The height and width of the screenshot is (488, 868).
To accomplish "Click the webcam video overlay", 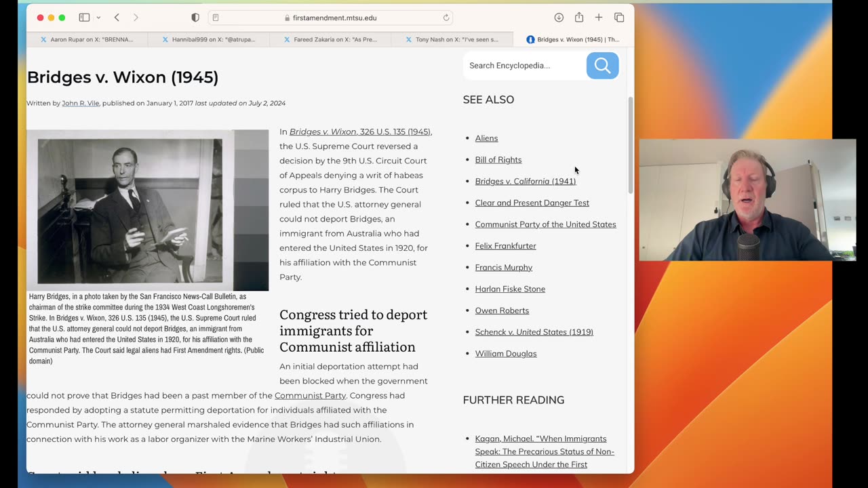I will (x=747, y=200).
